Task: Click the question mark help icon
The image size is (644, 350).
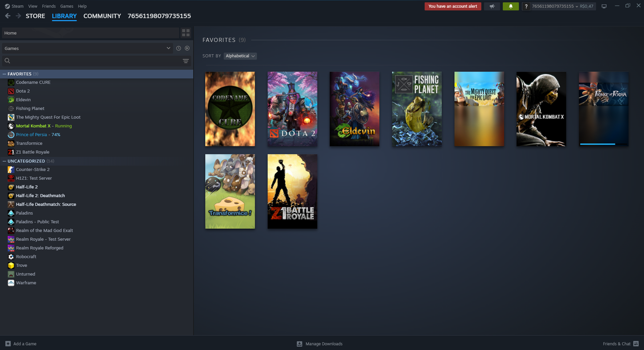Action: coord(526,7)
